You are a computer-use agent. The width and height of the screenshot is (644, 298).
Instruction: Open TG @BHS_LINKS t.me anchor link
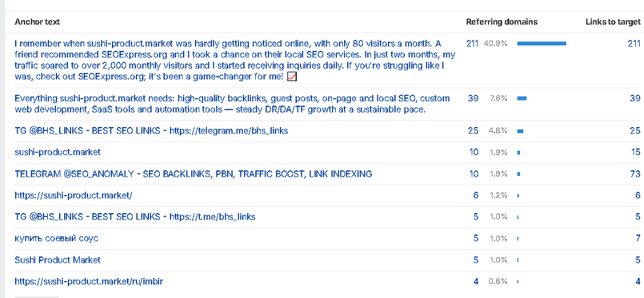coord(135,217)
